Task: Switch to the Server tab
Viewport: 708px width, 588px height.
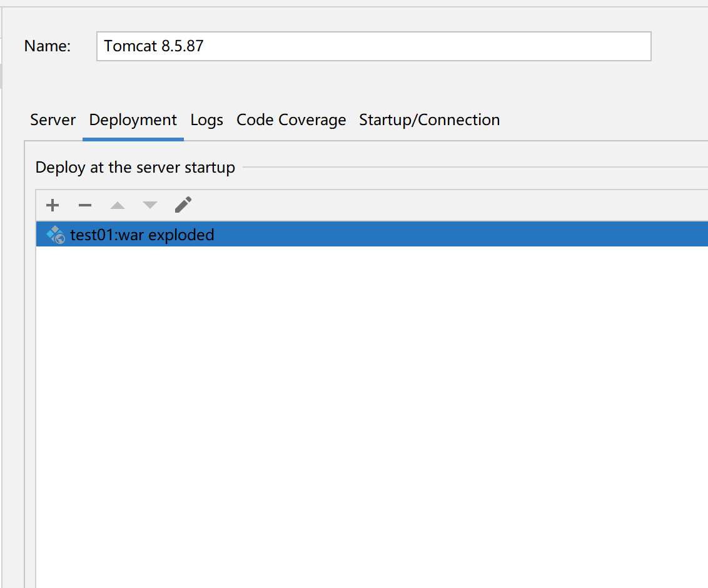Action: click(53, 120)
